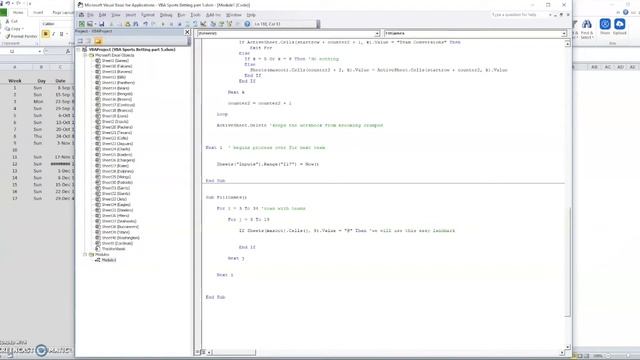Click the Excel font name box
The image size is (640, 360).
tap(56, 24)
